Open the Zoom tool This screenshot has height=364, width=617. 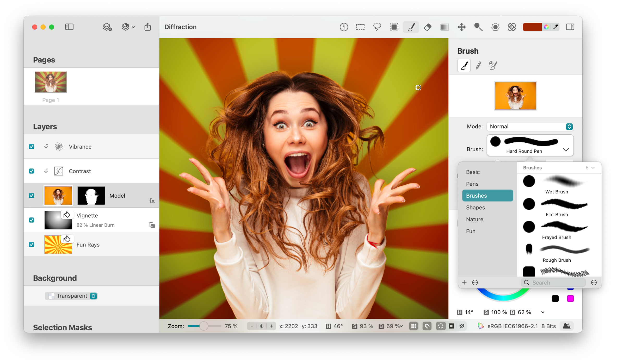point(478,27)
